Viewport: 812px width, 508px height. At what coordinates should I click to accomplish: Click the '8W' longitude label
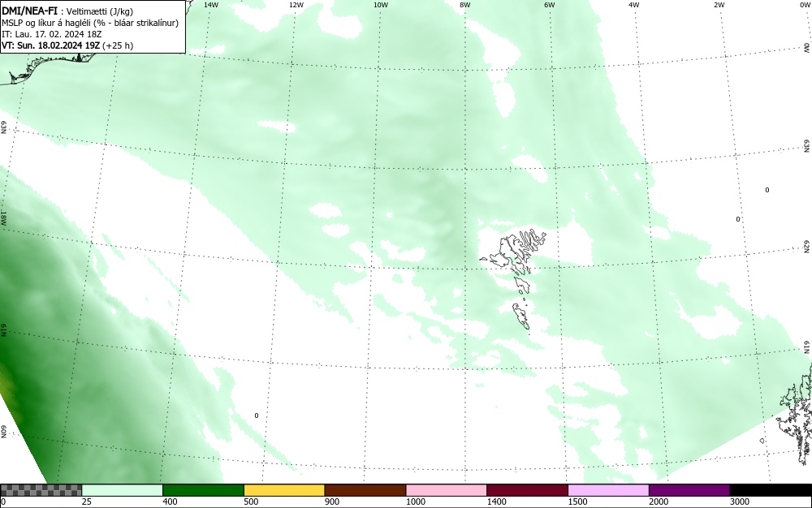465,5
